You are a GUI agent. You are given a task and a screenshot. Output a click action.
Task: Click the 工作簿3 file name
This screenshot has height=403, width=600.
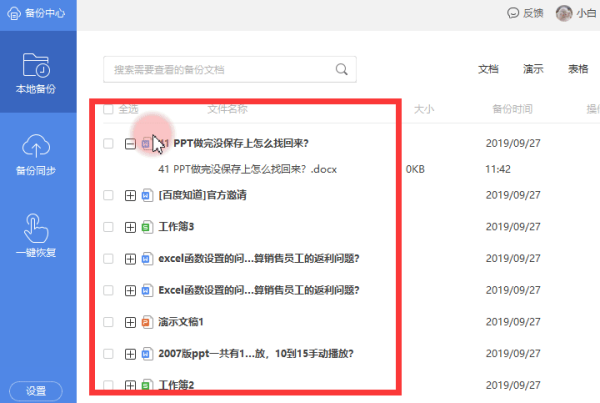[176, 227]
